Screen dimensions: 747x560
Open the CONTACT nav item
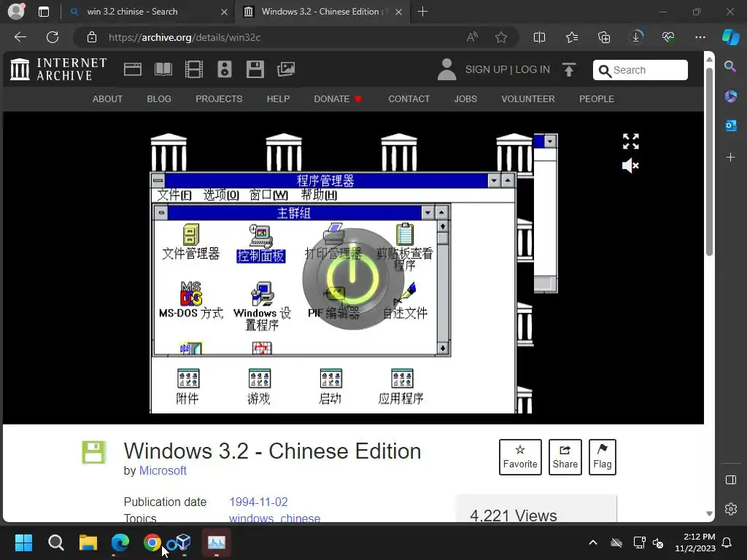click(x=409, y=99)
